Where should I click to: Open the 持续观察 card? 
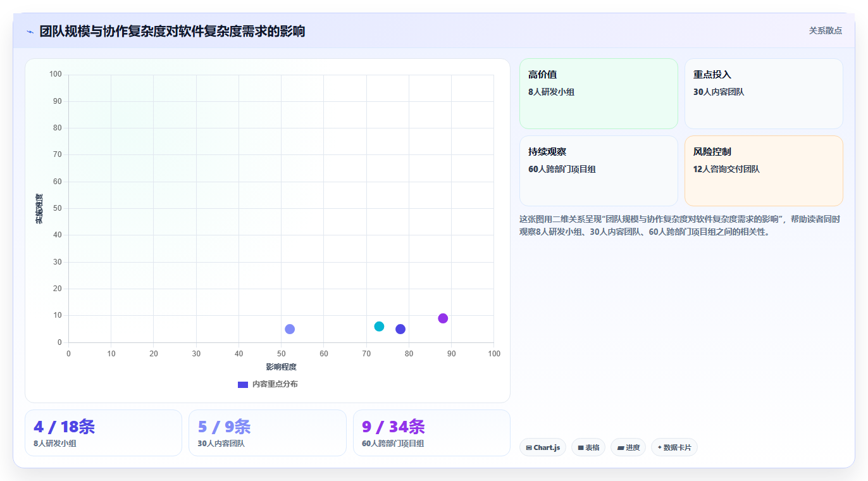[598, 171]
